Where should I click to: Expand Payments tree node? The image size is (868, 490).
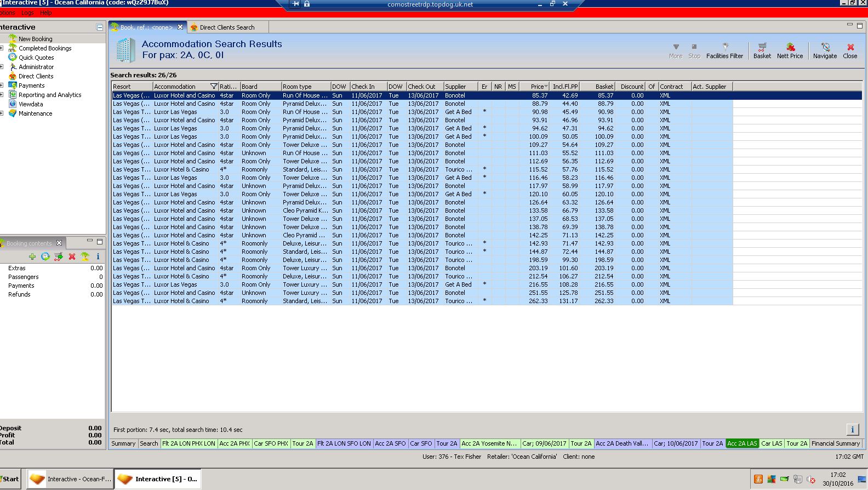click(2, 86)
